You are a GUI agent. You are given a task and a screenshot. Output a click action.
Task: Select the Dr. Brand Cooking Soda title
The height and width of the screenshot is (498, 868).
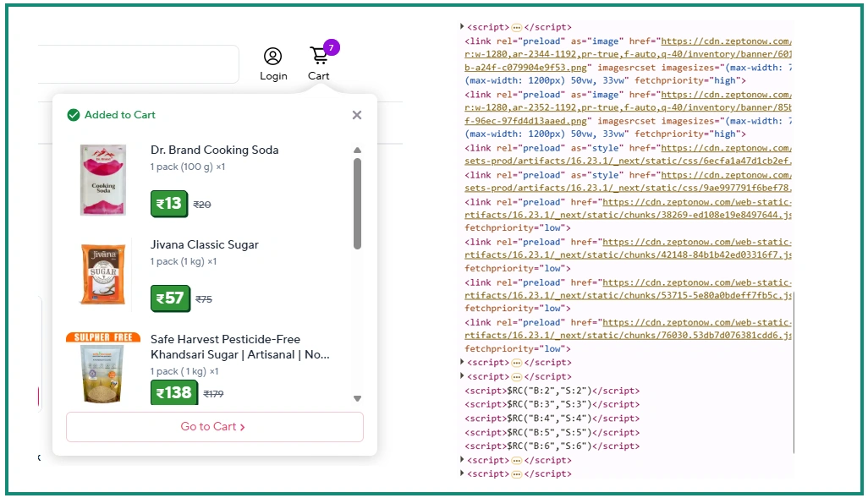tap(214, 150)
